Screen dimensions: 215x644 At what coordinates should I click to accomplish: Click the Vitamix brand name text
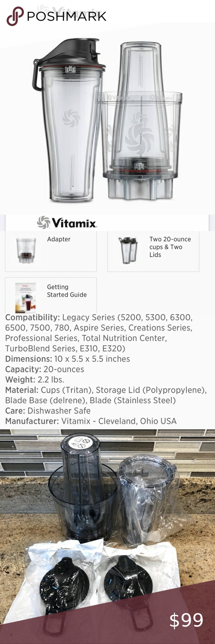tap(74, 223)
